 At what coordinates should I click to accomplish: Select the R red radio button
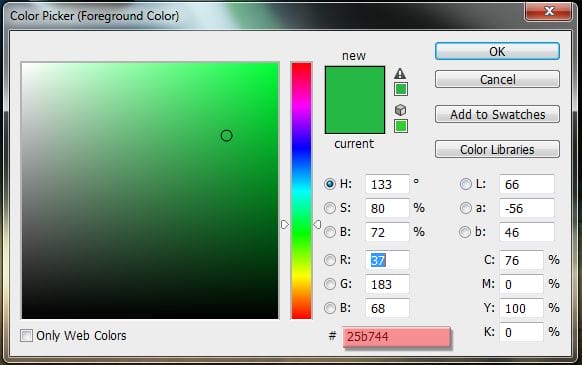330,260
